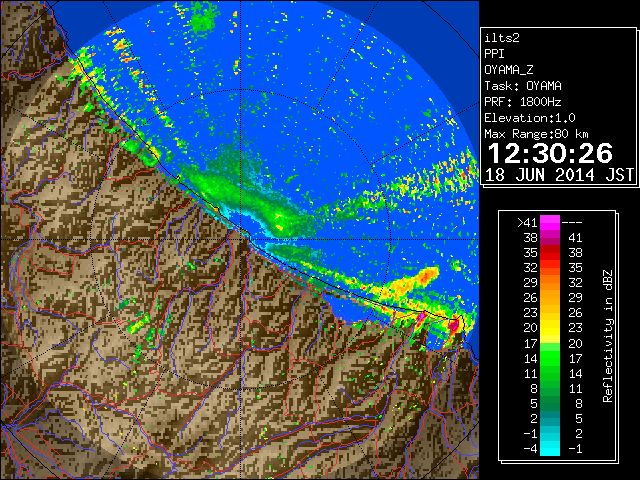
Task: Pick the purple 38 to 41 dBZ swatch
Action: (550, 238)
